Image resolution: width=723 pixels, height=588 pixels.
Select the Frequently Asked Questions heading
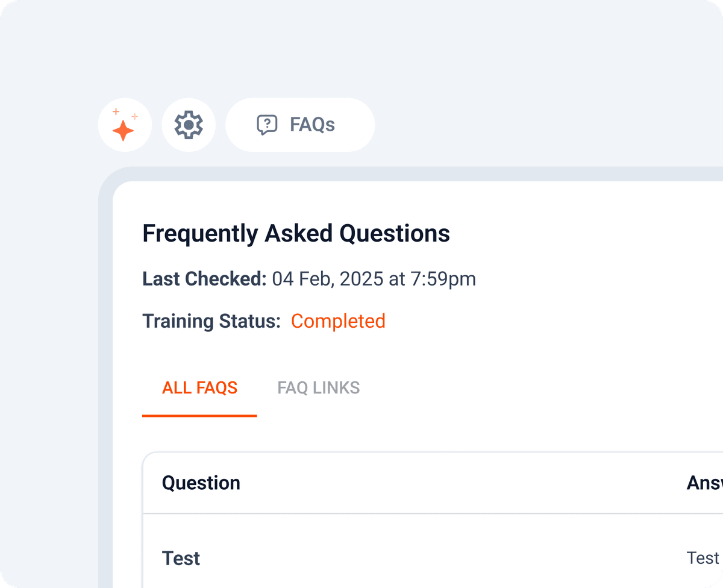[296, 233]
